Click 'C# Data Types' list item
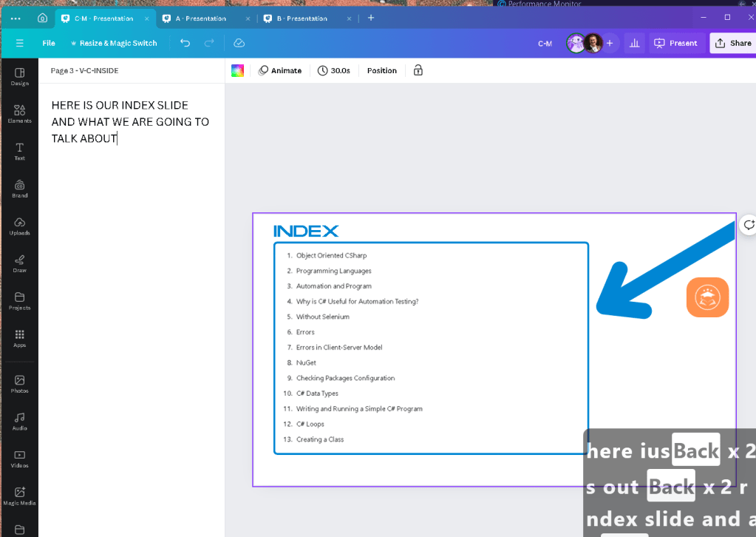The width and height of the screenshot is (756, 537). pos(317,394)
